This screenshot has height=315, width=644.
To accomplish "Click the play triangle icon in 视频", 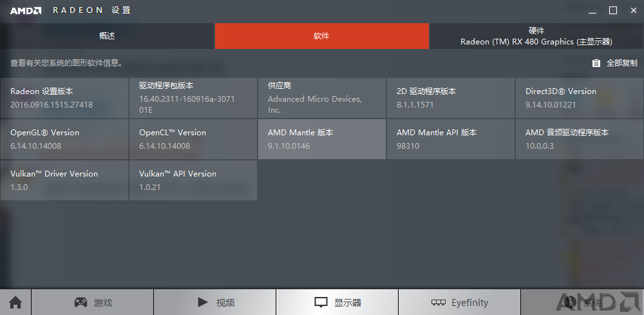I will point(202,302).
